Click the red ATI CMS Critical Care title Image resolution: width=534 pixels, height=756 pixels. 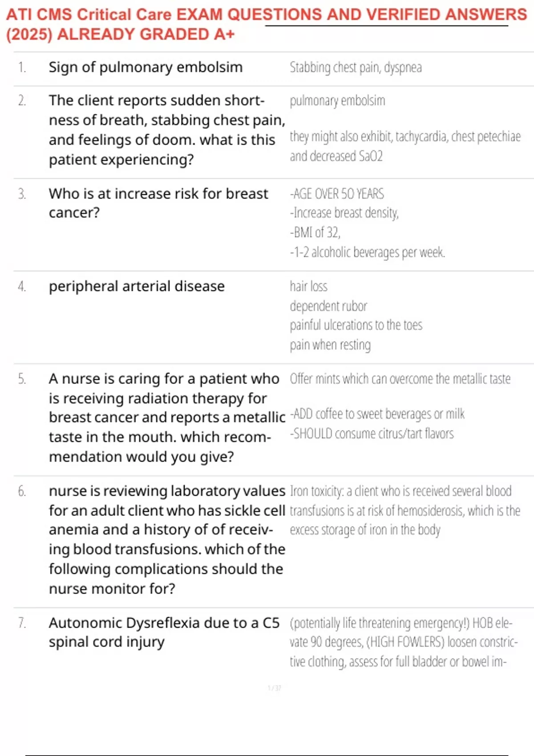click(x=266, y=24)
